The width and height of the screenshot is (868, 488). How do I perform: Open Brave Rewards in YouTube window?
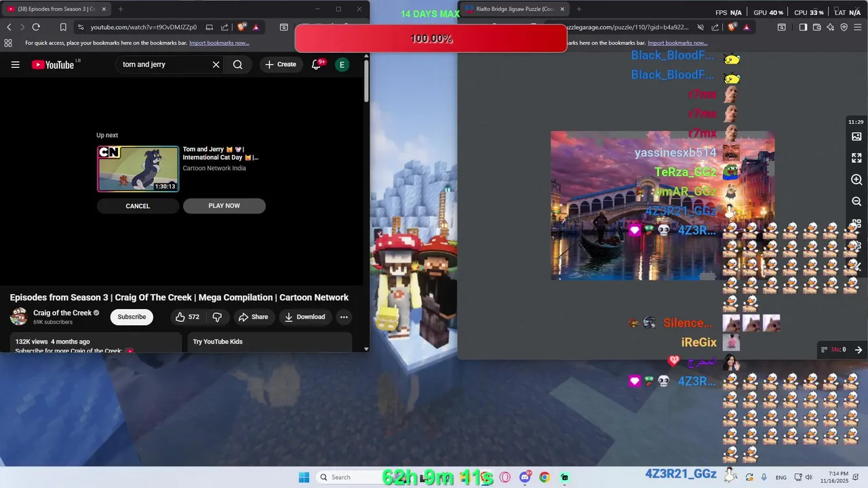pyautogui.click(x=256, y=27)
